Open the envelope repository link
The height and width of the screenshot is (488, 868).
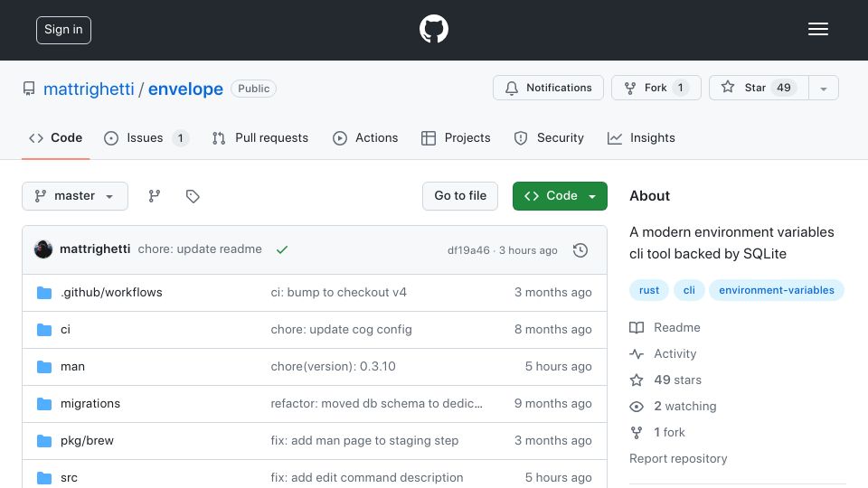click(185, 89)
